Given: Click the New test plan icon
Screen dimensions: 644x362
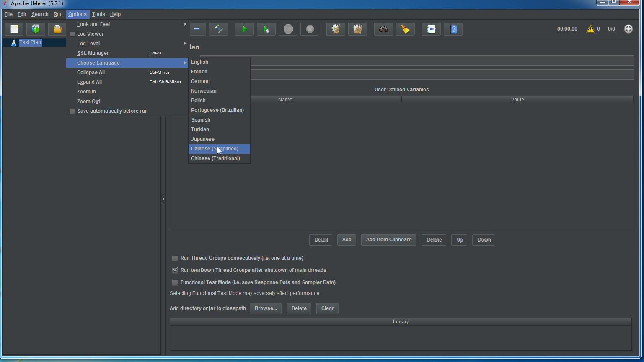Looking at the screenshot, I should tap(14, 29).
